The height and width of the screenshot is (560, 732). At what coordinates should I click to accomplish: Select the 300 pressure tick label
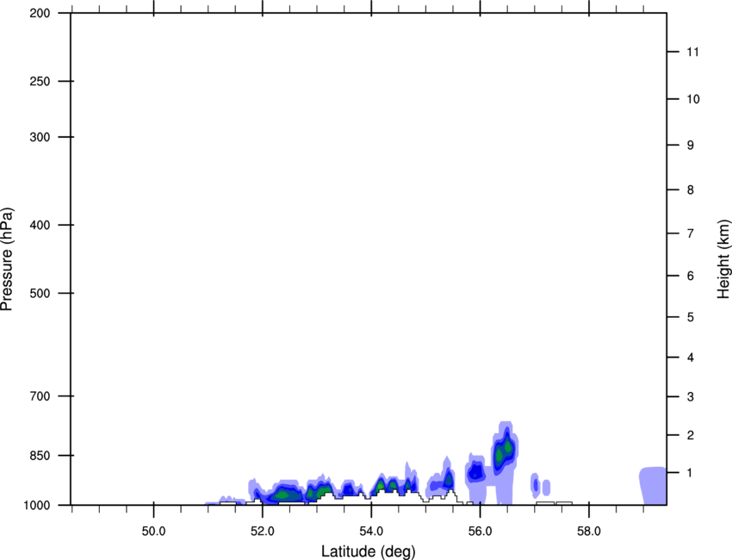pos(40,137)
